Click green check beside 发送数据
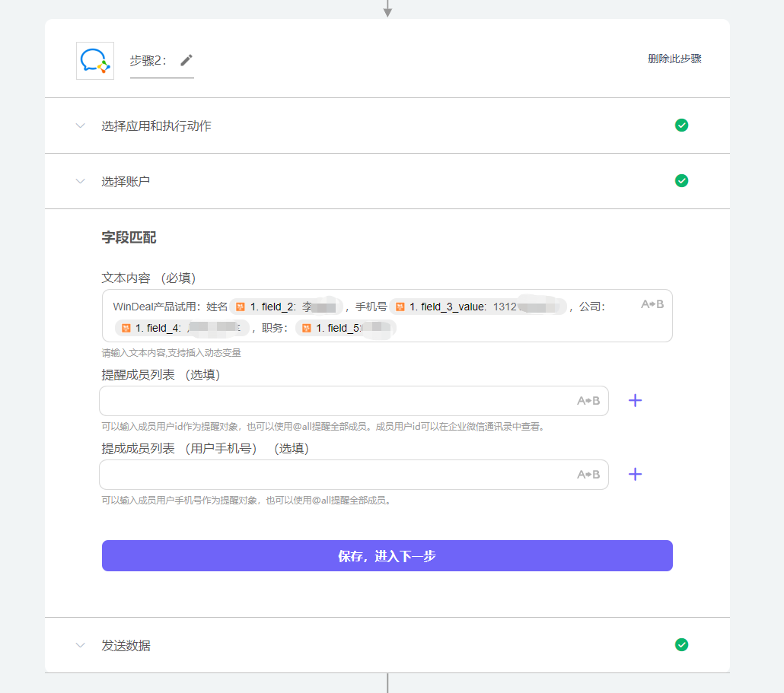 point(681,644)
